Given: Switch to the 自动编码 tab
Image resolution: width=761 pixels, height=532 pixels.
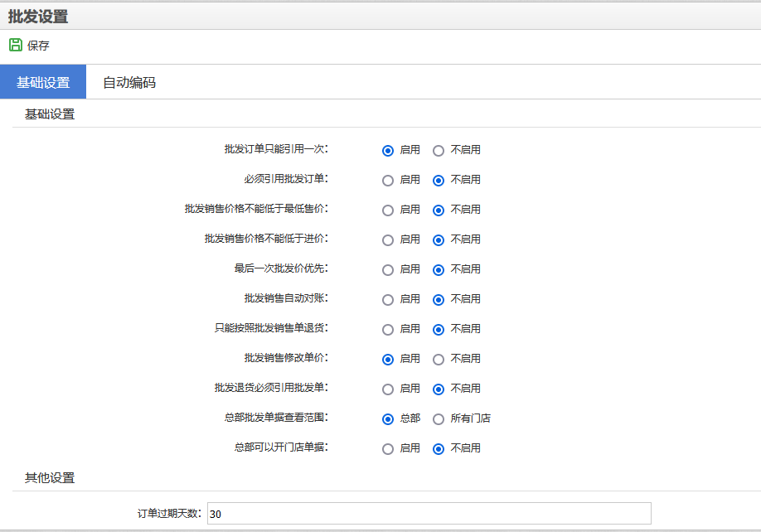Looking at the screenshot, I should tap(129, 82).
